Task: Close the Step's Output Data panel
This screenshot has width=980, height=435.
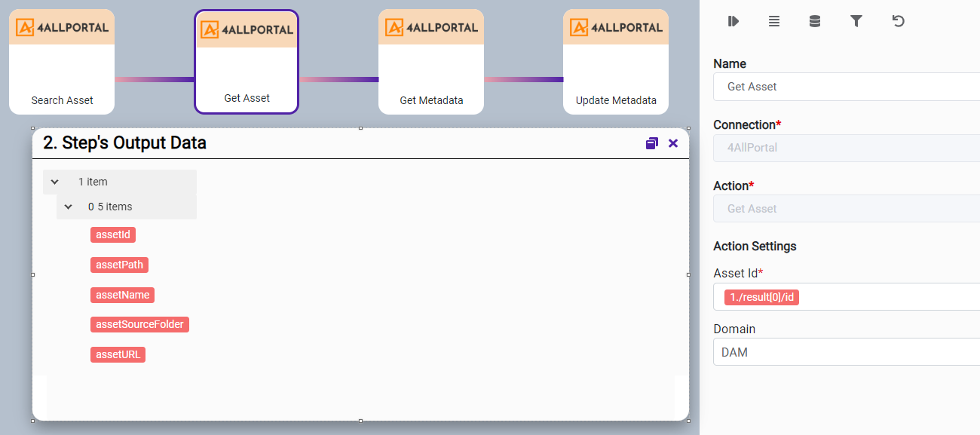Action: 673,143
